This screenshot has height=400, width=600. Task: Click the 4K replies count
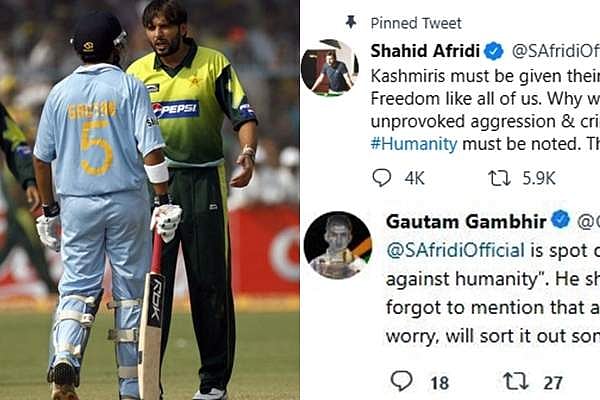[x=415, y=178]
